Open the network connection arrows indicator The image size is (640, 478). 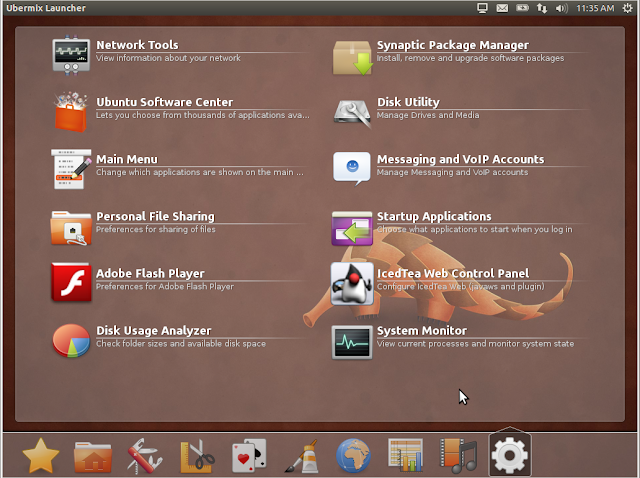542,8
